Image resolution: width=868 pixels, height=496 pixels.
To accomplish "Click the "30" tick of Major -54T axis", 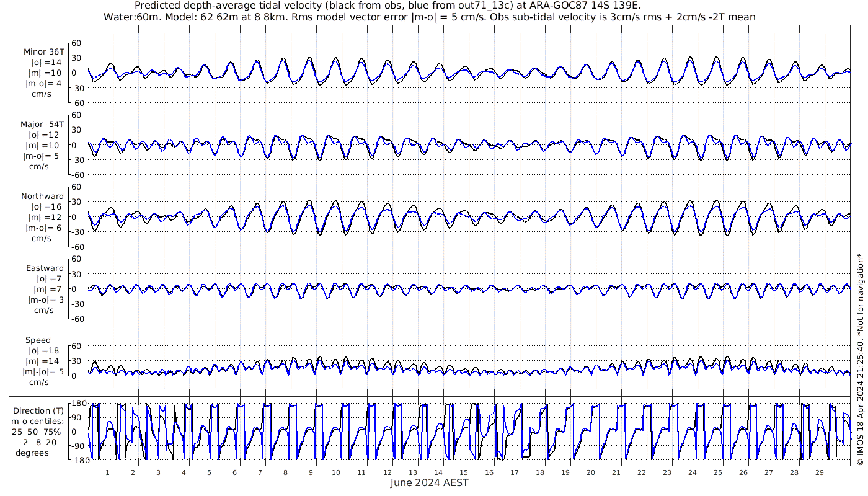I will pos(76,130).
